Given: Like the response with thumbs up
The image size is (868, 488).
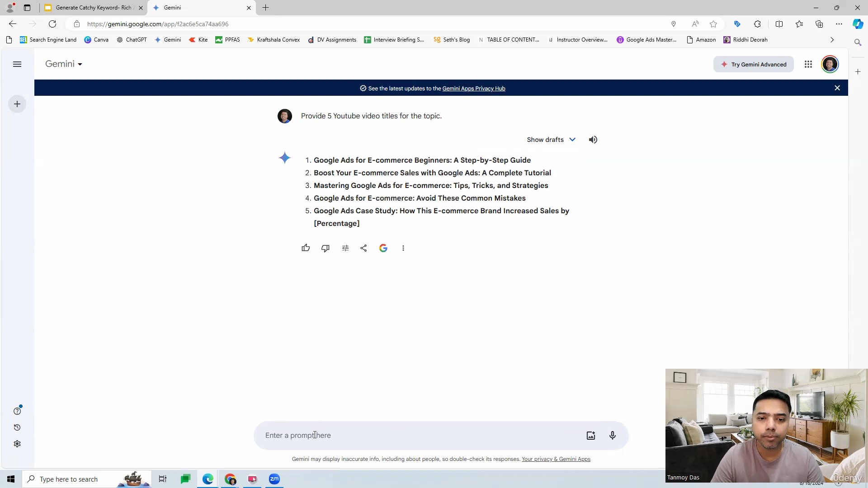Looking at the screenshot, I should (x=306, y=248).
